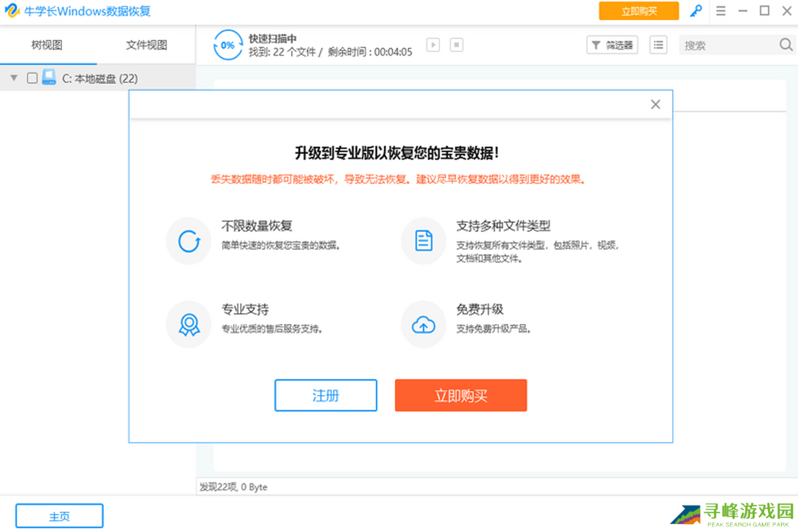This screenshot has width=798, height=532.
Task: Click the 支持多种文件类型 feature title
Action: click(503, 226)
